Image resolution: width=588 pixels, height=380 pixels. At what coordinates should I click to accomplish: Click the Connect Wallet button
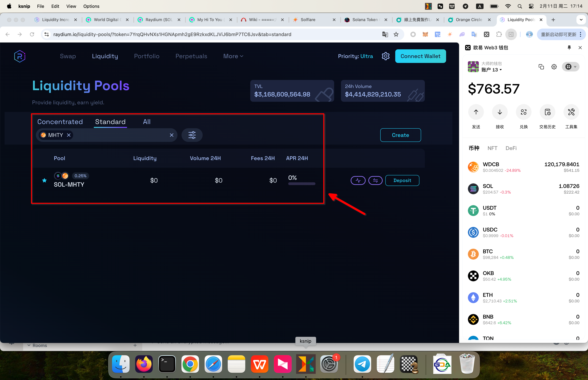point(420,56)
